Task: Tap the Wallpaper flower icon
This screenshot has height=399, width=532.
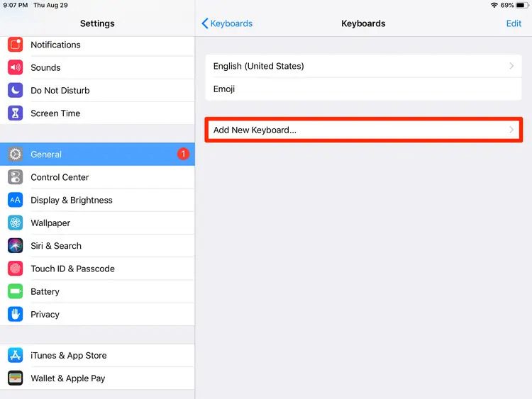Action: tap(16, 223)
